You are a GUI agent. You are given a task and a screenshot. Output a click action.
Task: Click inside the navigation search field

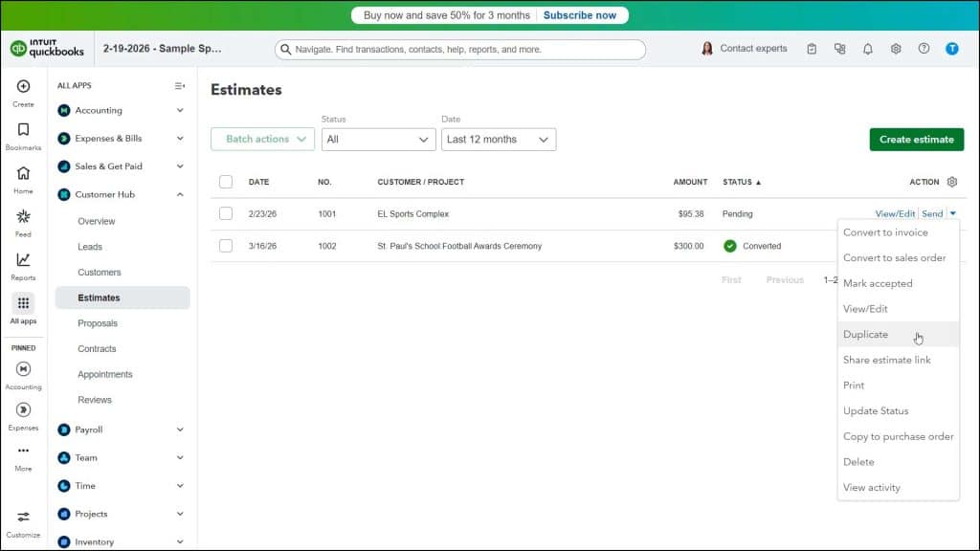tap(459, 48)
